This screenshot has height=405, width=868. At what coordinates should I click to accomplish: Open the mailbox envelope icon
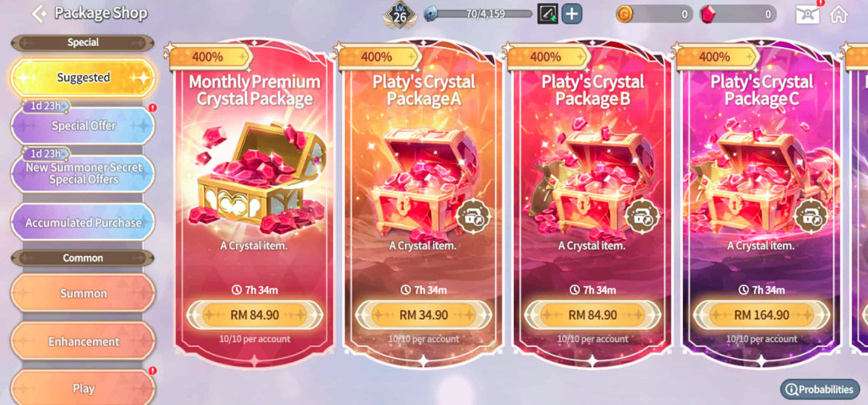(808, 13)
